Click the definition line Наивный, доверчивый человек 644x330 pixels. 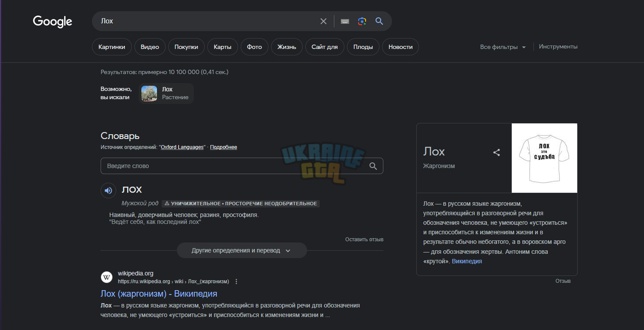point(184,215)
